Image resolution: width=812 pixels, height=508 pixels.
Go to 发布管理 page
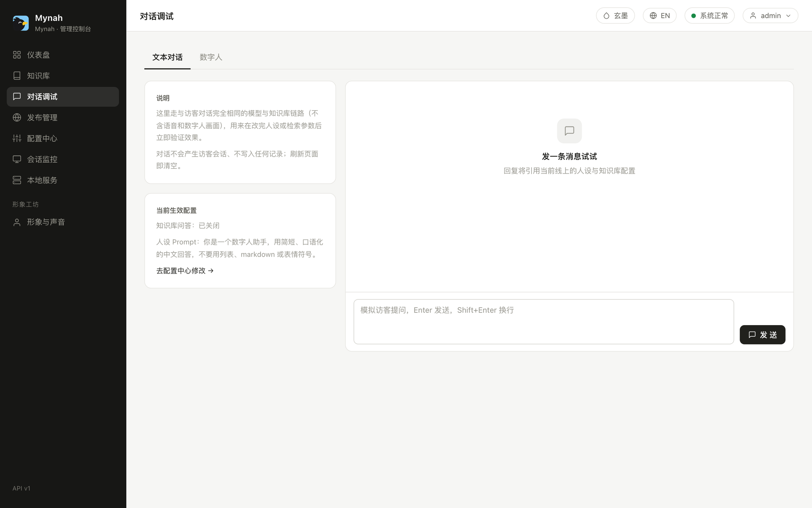(63, 117)
